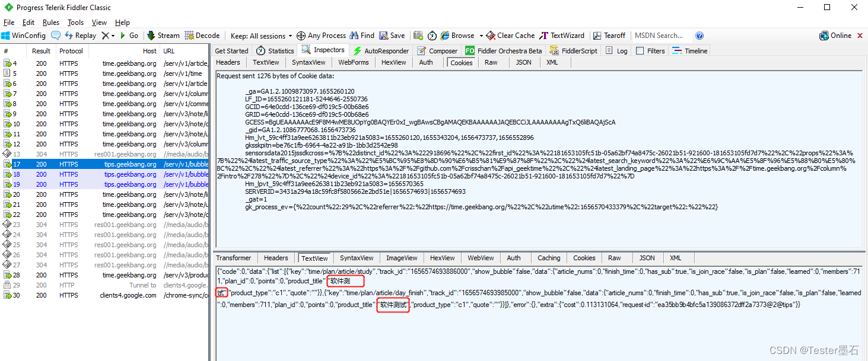Screen dimensions: 868x361
Task: Click the Online status icon
Action: pos(824,35)
